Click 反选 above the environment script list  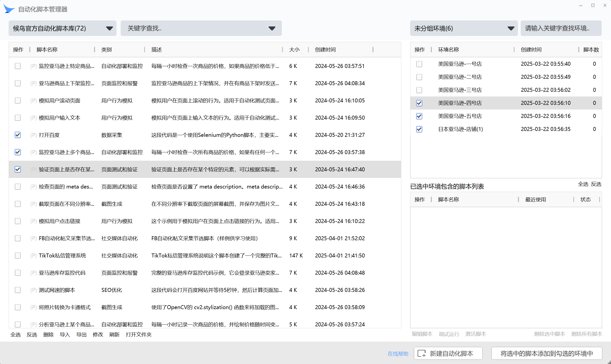596,184
